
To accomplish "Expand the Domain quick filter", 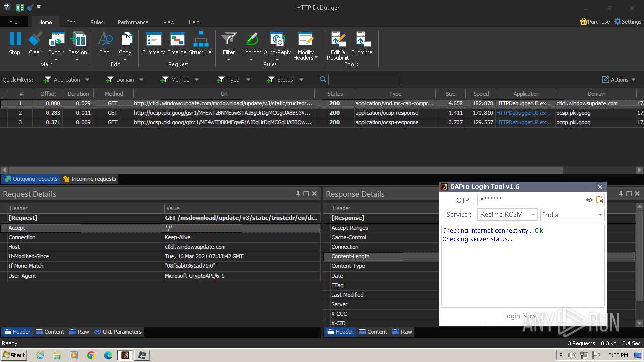I will click(141, 80).
